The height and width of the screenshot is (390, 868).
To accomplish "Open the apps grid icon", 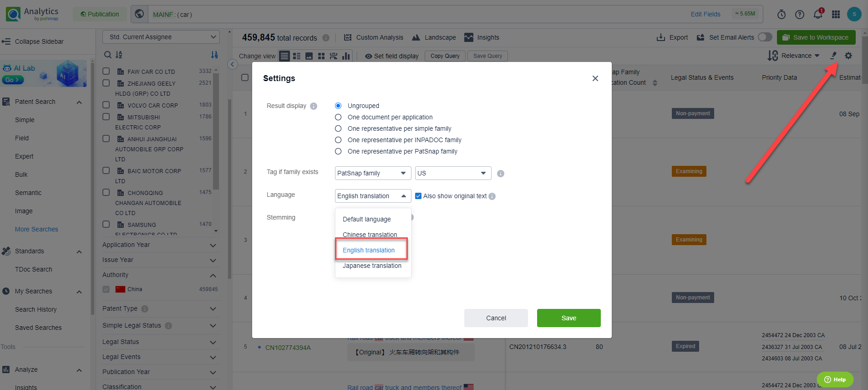I will [836, 15].
